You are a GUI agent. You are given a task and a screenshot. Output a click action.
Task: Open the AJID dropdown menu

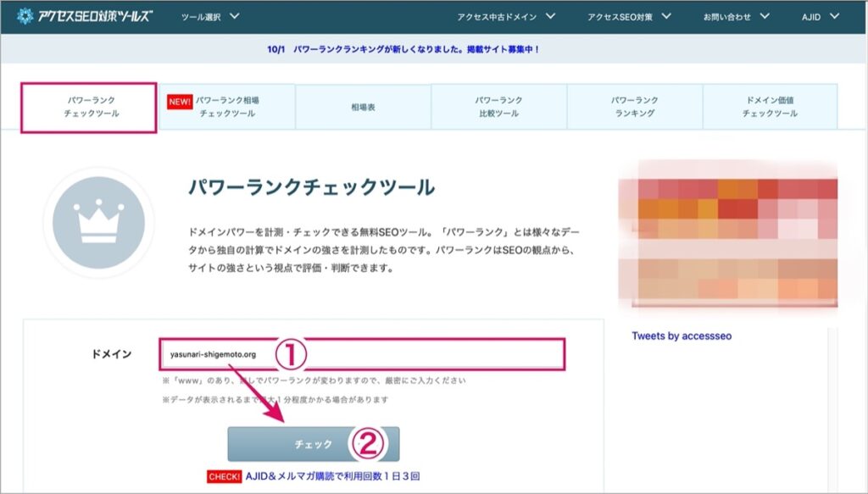coord(820,17)
